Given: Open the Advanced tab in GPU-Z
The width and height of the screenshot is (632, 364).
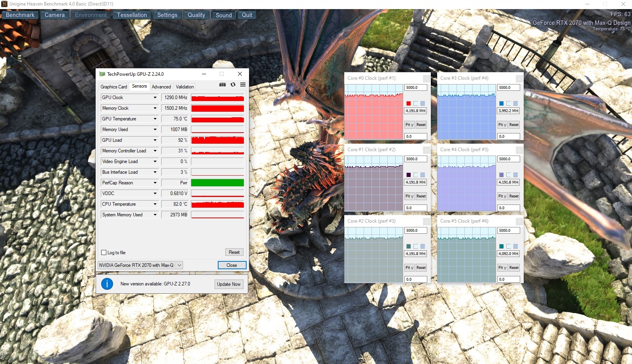Looking at the screenshot, I should [x=161, y=87].
